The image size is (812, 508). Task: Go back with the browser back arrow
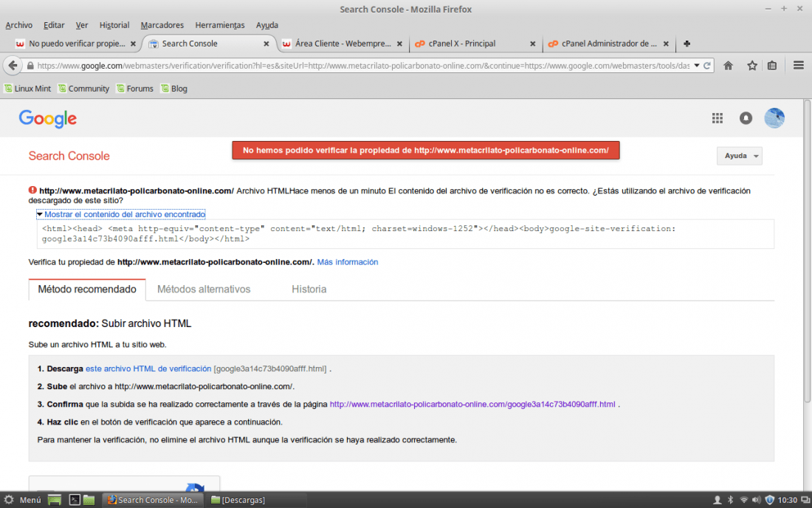(x=13, y=66)
